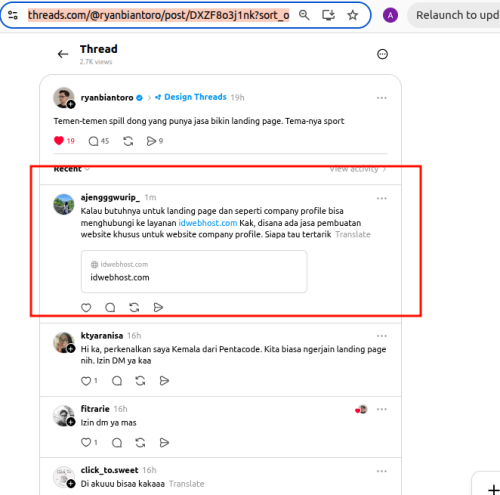Bookmark this page with the star icon
The width and height of the screenshot is (500, 495).
[x=353, y=15]
